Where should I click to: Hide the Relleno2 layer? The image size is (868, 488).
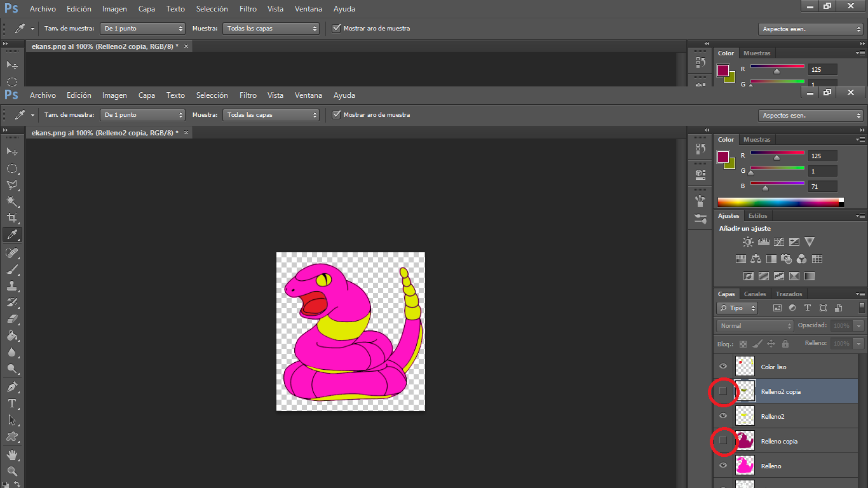[722, 416]
